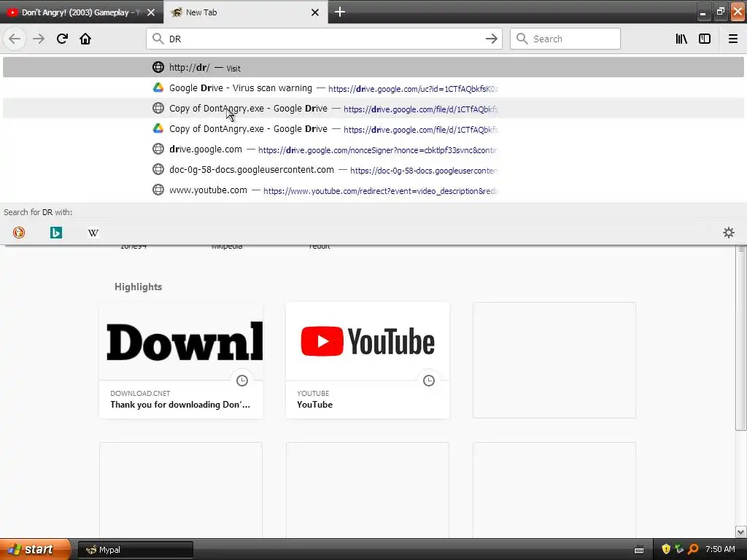Click into the address bar containing DR
The image size is (747, 560).
click(x=324, y=39)
